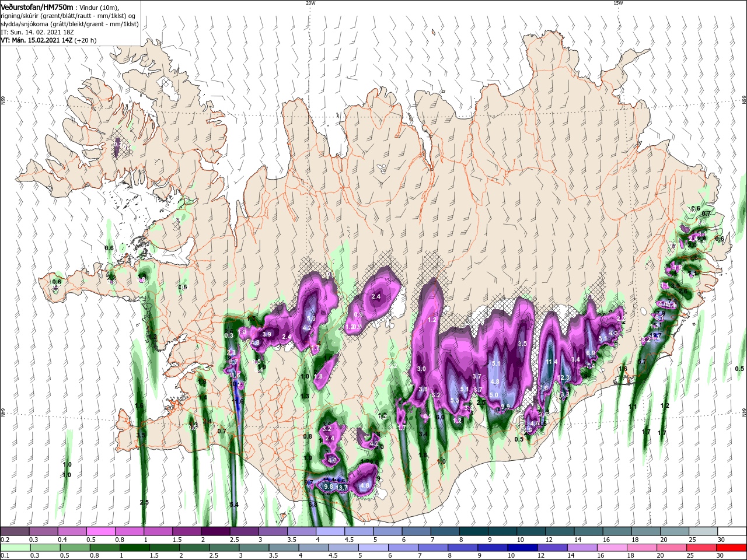Pick lower legend red swatch above 30
The height and width of the screenshot is (560, 747).
point(732,548)
